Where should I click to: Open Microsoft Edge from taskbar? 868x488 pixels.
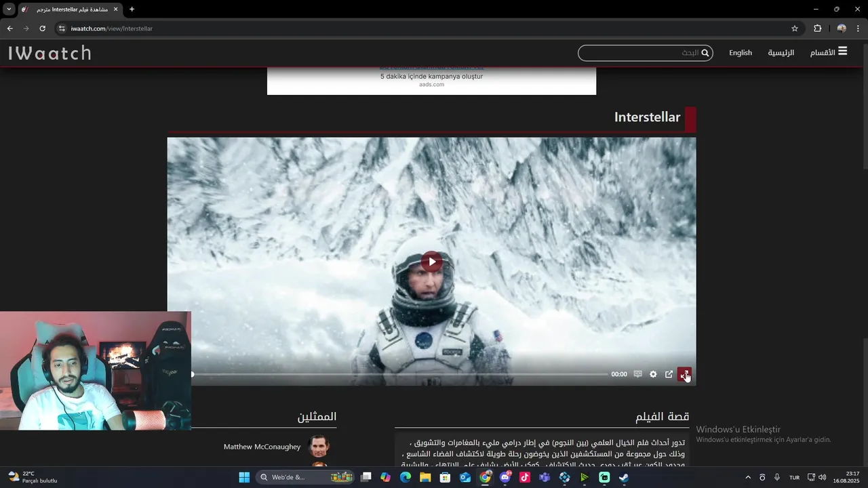tap(406, 477)
